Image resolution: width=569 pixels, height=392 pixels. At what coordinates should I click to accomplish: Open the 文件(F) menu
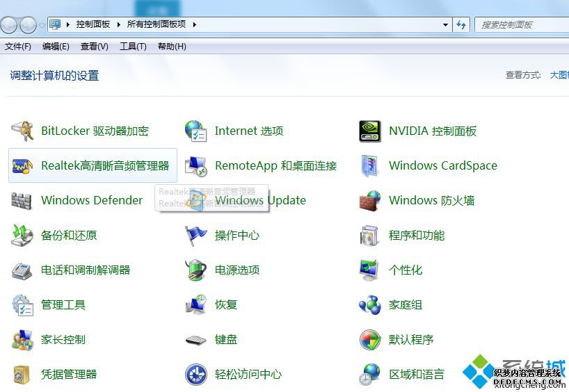point(18,47)
